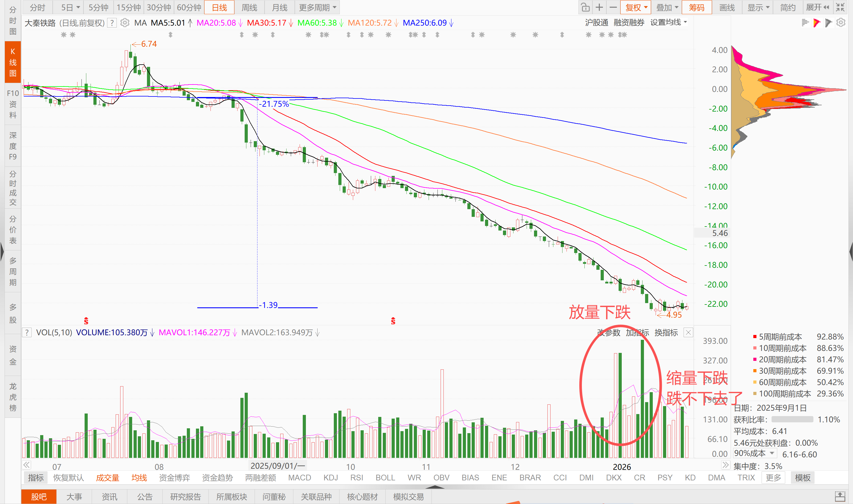Open MA settings gear next to stock name
Screen dimensions: 853x504
point(125,23)
